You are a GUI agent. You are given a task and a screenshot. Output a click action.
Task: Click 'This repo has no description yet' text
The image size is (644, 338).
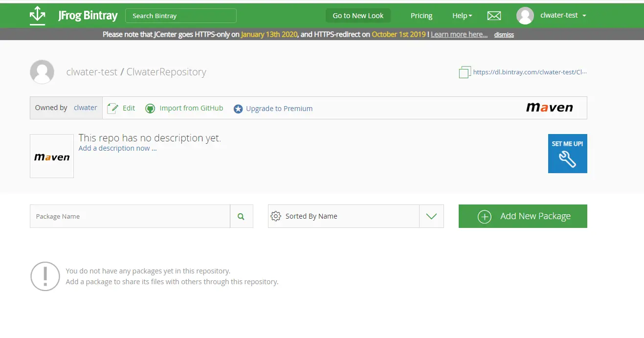(x=150, y=138)
